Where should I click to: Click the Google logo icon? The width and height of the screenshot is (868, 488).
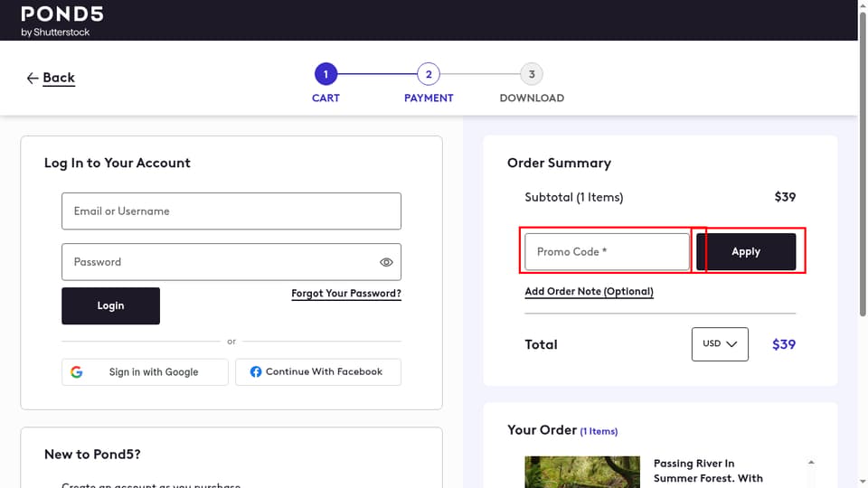coord(76,371)
